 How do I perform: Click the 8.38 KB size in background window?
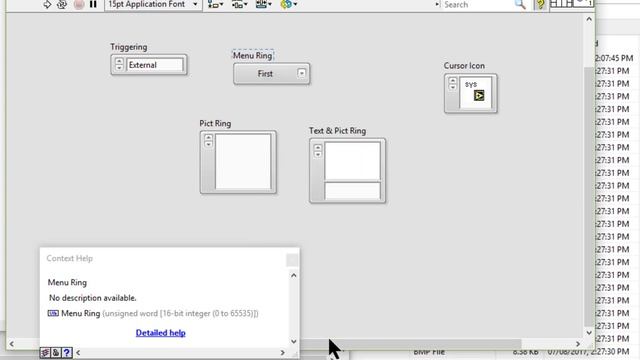coord(525,352)
